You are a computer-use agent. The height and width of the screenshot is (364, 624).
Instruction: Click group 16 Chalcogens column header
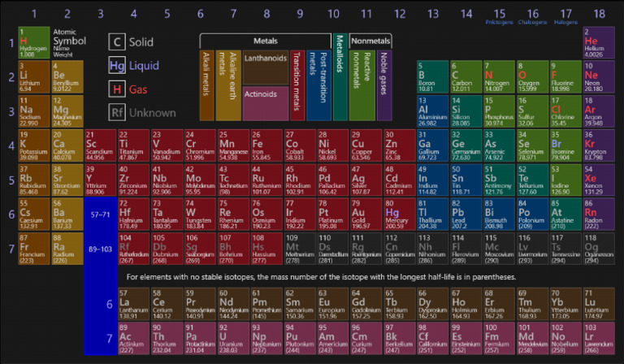[532, 16]
